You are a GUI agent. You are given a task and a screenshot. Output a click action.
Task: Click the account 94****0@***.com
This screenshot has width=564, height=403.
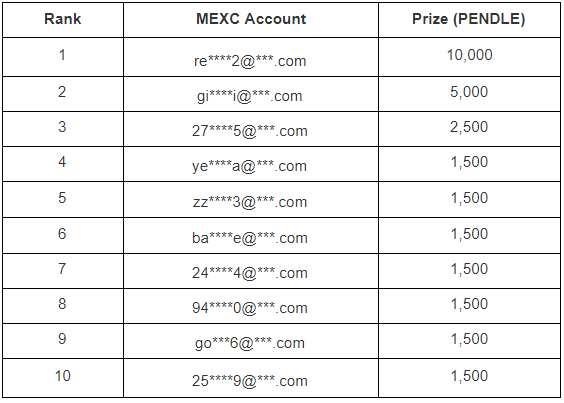[250, 308]
